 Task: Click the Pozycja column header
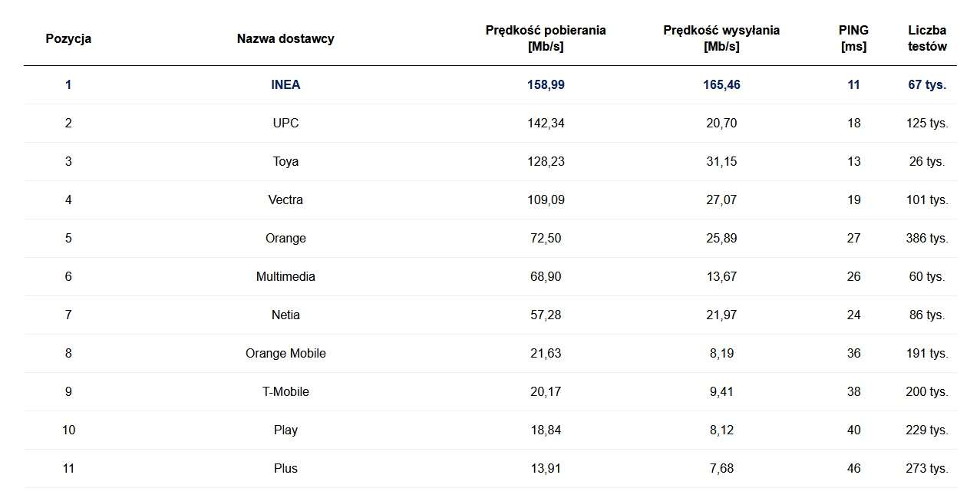(x=68, y=38)
